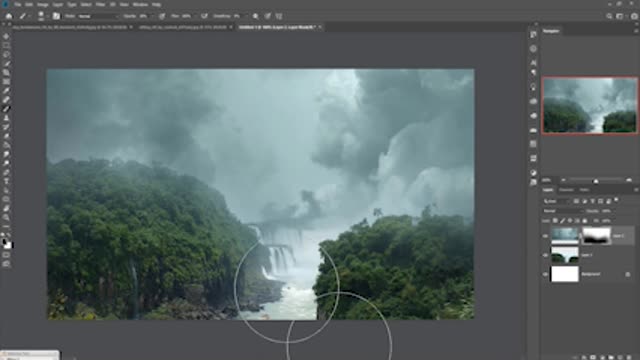640x360 pixels.
Task: Select the Lasso tool
Action: click(6, 54)
